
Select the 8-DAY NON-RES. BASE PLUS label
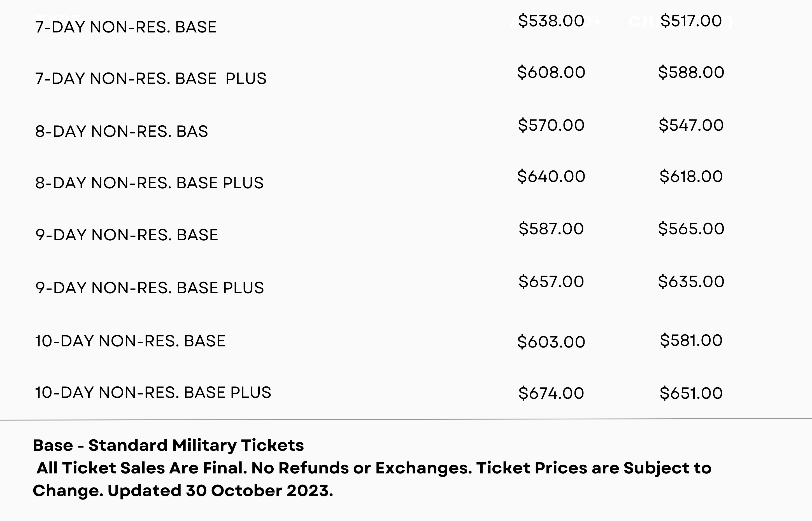[x=149, y=183]
